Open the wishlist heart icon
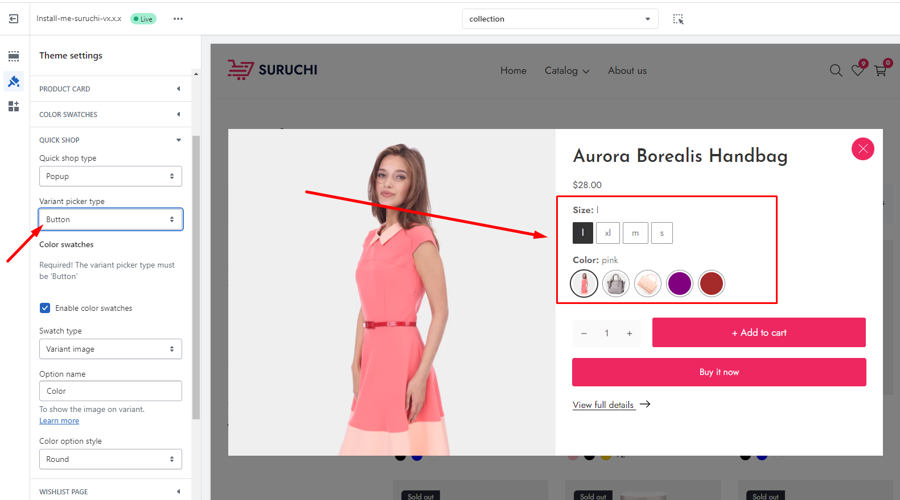The image size is (900, 500). [858, 71]
